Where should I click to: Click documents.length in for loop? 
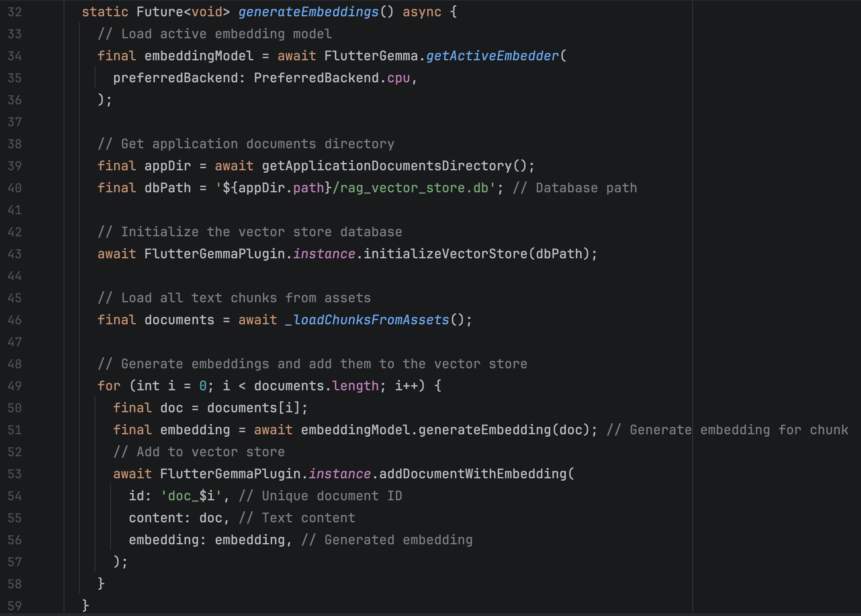point(316,386)
